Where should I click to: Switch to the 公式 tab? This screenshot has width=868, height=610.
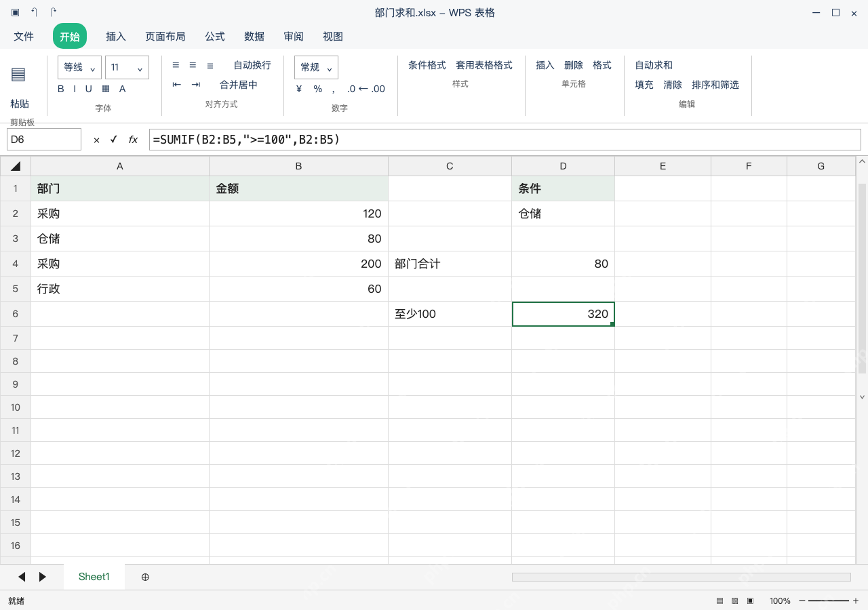click(x=215, y=36)
